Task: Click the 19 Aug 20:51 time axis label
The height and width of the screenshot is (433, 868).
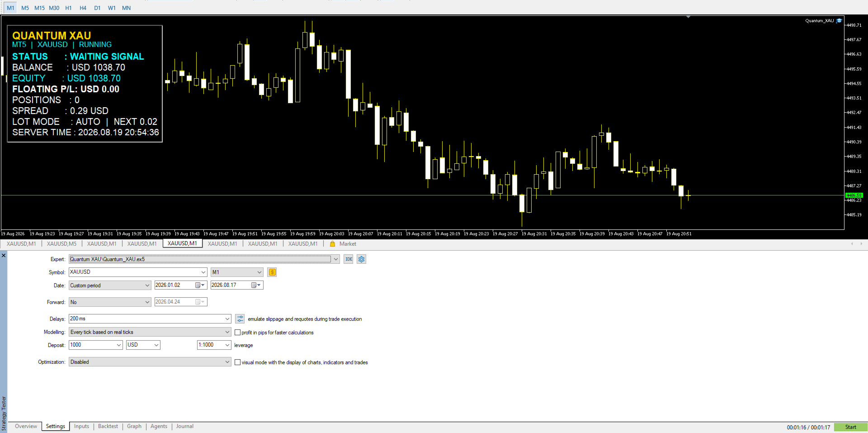Action: [x=679, y=234]
